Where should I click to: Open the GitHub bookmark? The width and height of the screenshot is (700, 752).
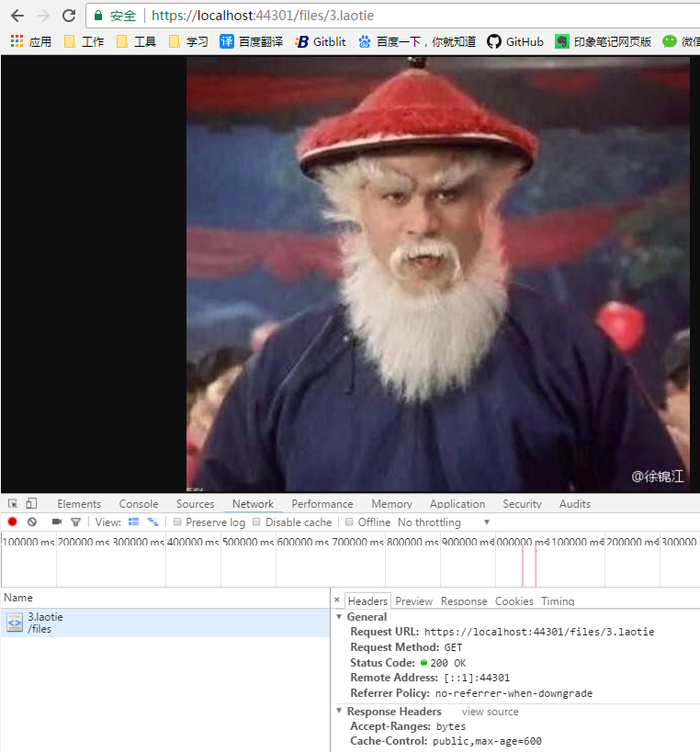[x=515, y=41]
